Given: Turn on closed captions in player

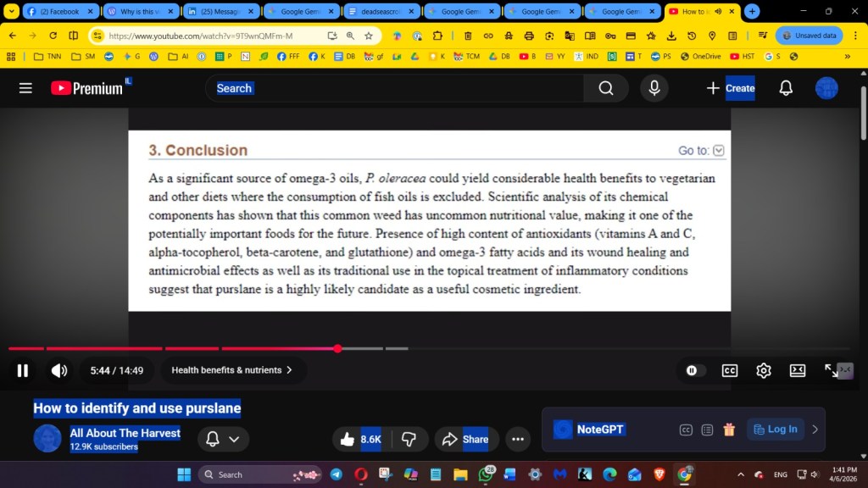Looking at the screenshot, I should (729, 370).
